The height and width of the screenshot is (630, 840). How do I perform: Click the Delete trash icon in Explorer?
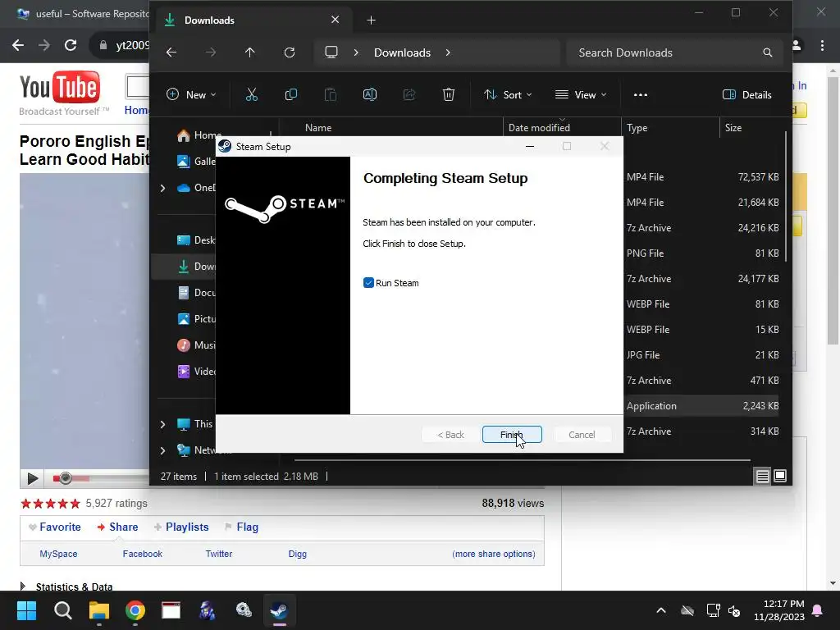[449, 95]
